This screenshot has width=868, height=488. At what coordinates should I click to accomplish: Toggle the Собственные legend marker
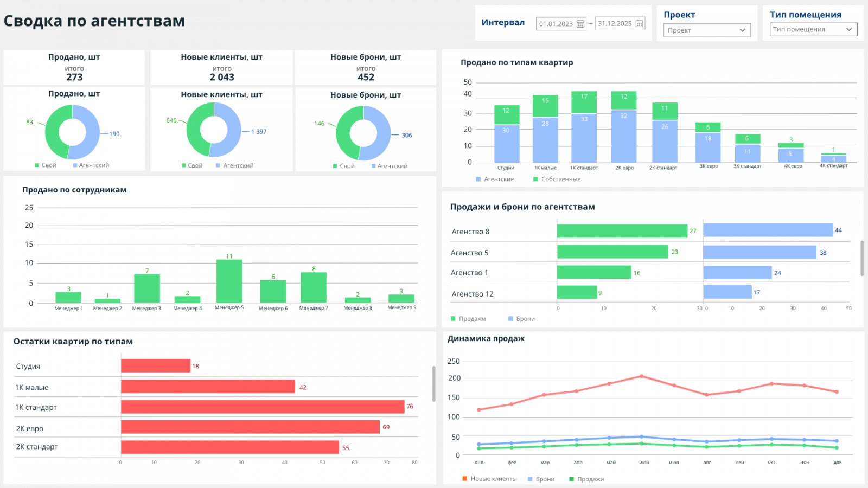click(x=536, y=179)
